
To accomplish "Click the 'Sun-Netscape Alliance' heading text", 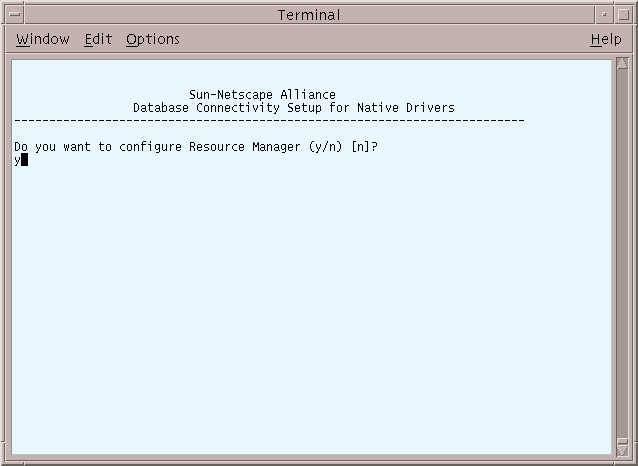I will point(262,95).
